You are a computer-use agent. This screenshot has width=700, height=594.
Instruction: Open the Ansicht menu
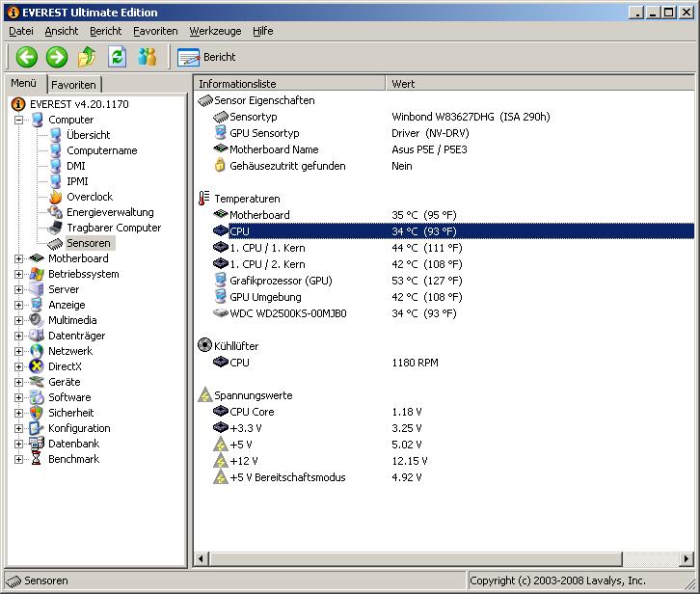tap(61, 31)
